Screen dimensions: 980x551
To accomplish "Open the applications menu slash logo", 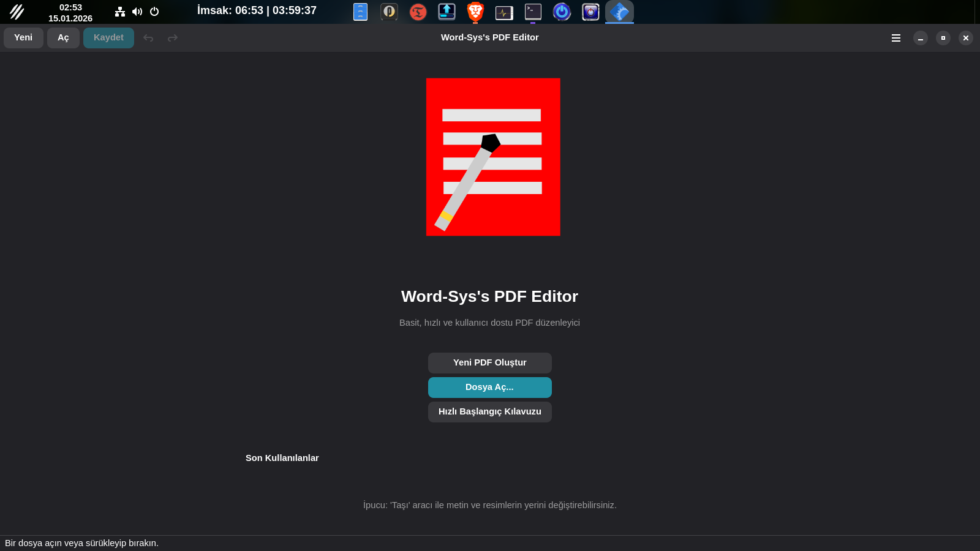I will (17, 12).
